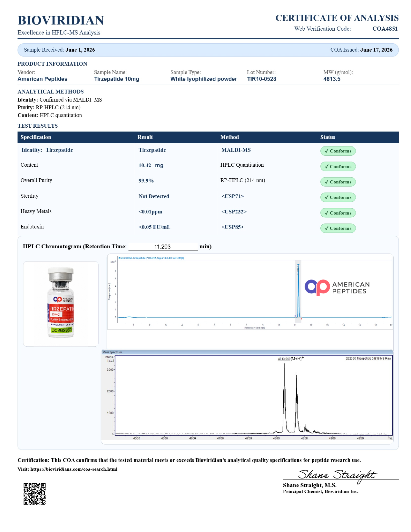
Task: Click the TEST RESULTS heading
Action: click(x=38, y=126)
